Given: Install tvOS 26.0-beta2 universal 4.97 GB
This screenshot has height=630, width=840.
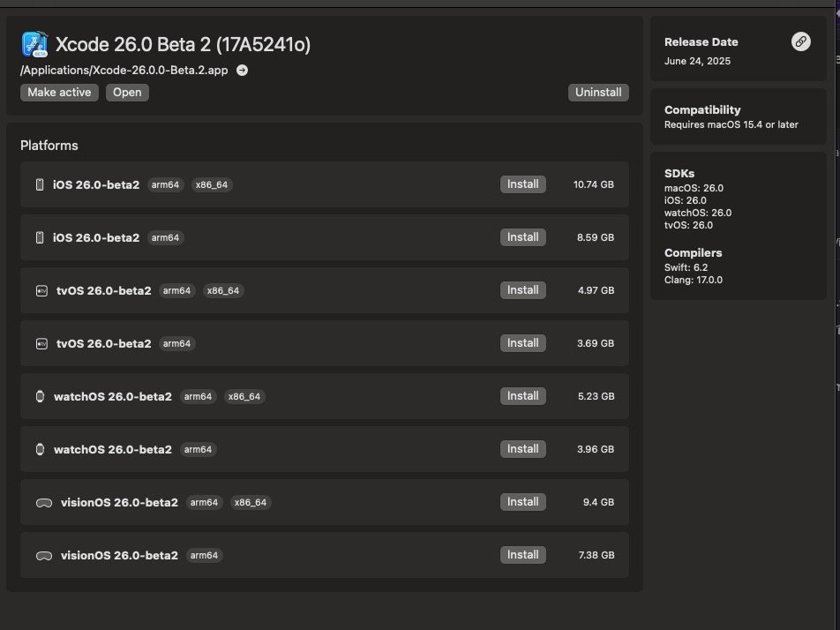Looking at the screenshot, I should pyautogui.click(x=523, y=290).
